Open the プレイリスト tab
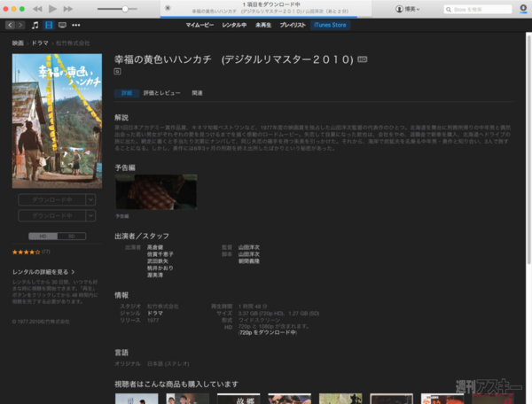Screen dimensions: 532x404 (x=293, y=25)
